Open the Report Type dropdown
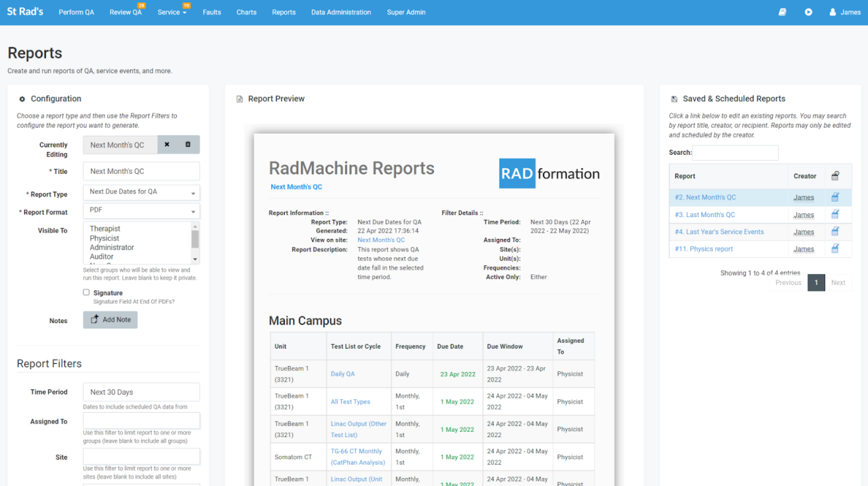 pyautogui.click(x=141, y=192)
